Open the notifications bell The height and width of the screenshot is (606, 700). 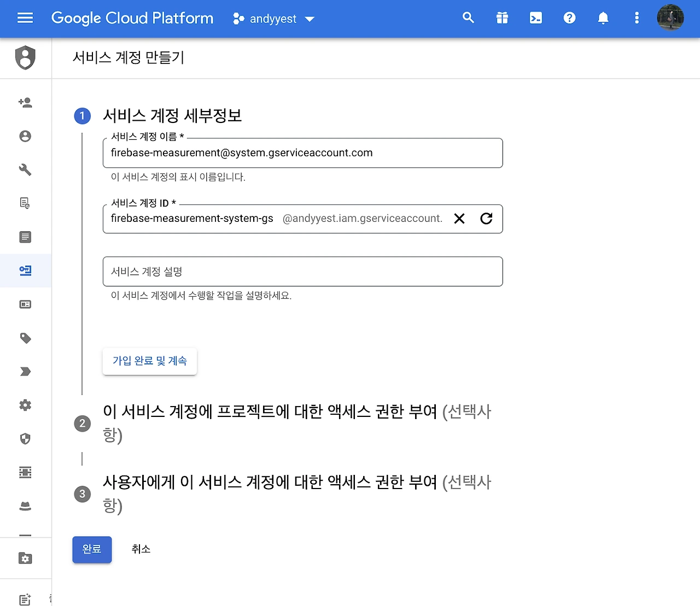tap(603, 18)
